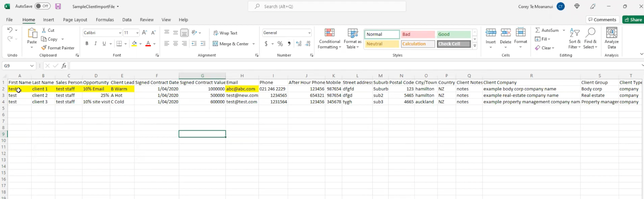
Task: Click the Merge & Center icon
Action: click(215, 44)
